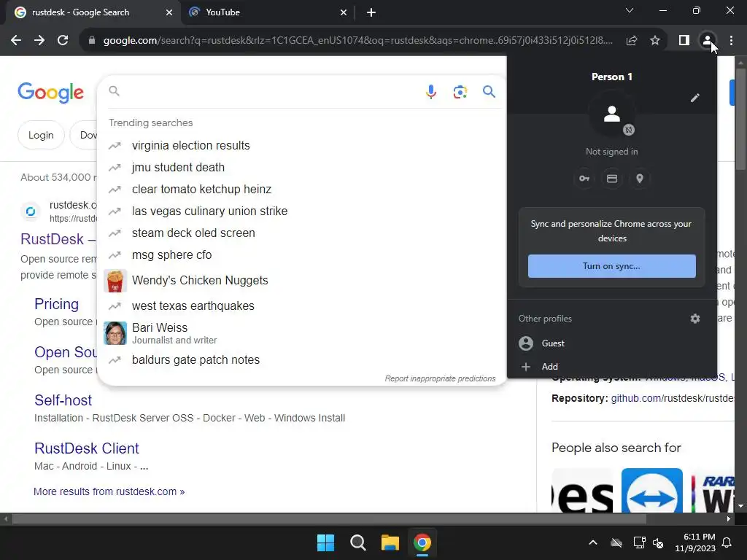This screenshot has width=747, height=560.
Task: Open the Guest profile
Action: click(x=612, y=343)
